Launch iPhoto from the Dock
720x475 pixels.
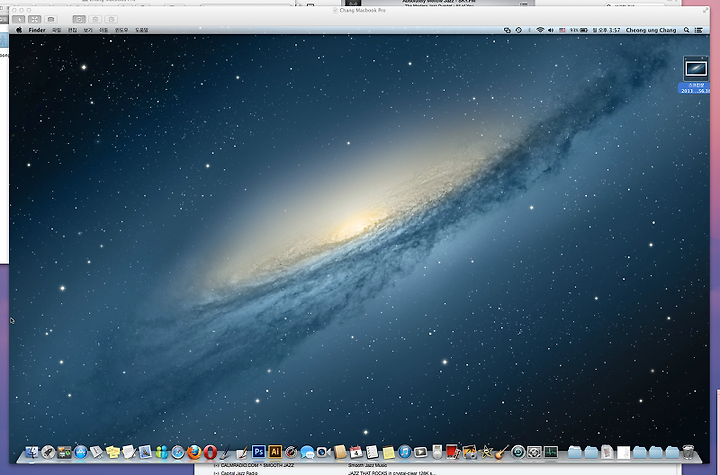pos(470,452)
